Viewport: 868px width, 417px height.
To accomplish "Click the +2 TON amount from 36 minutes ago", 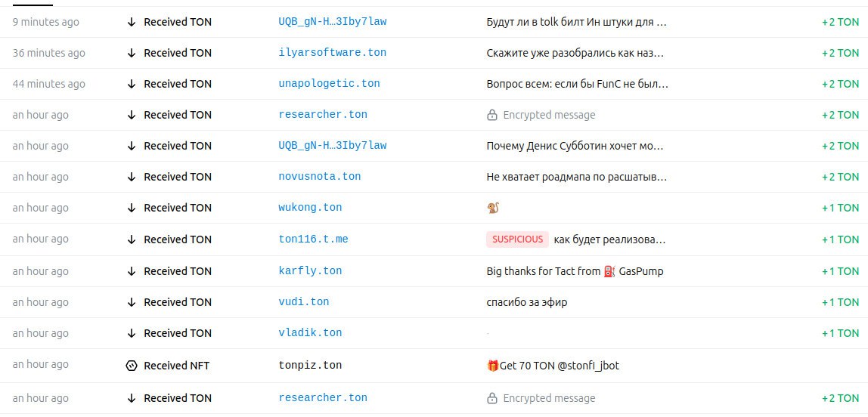I will [840, 53].
